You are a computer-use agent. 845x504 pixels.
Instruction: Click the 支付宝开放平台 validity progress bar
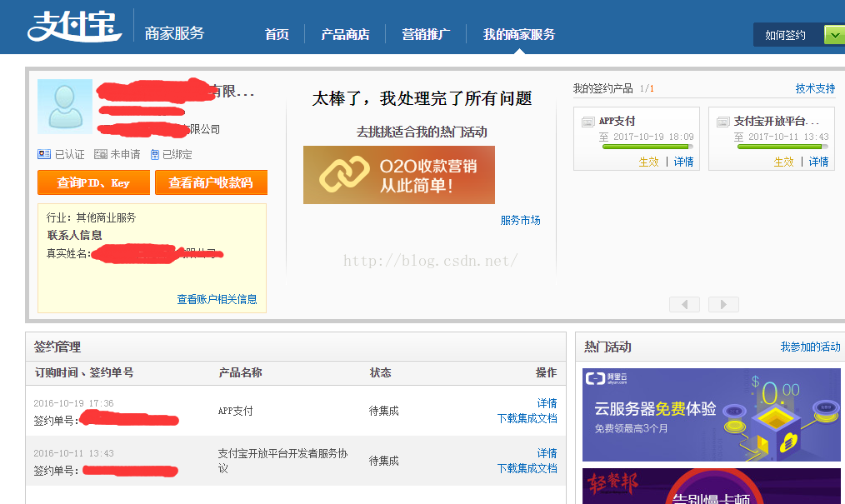tap(782, 147)
